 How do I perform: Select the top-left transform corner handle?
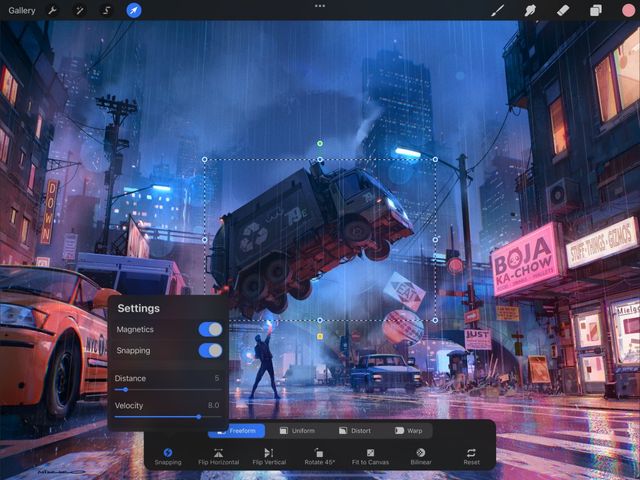[205, 160]
